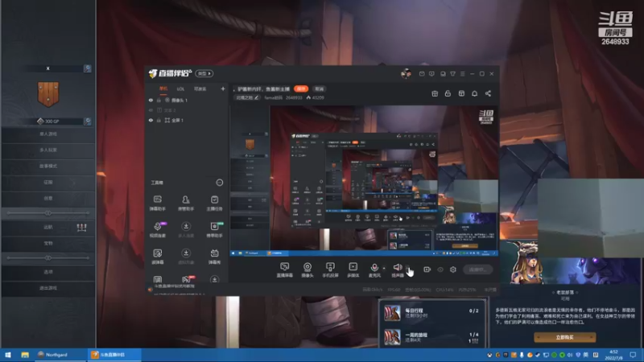644x362 pixels.
Task: Click 退出游戏 in the Northgard menu
Action: click(48, 288)
